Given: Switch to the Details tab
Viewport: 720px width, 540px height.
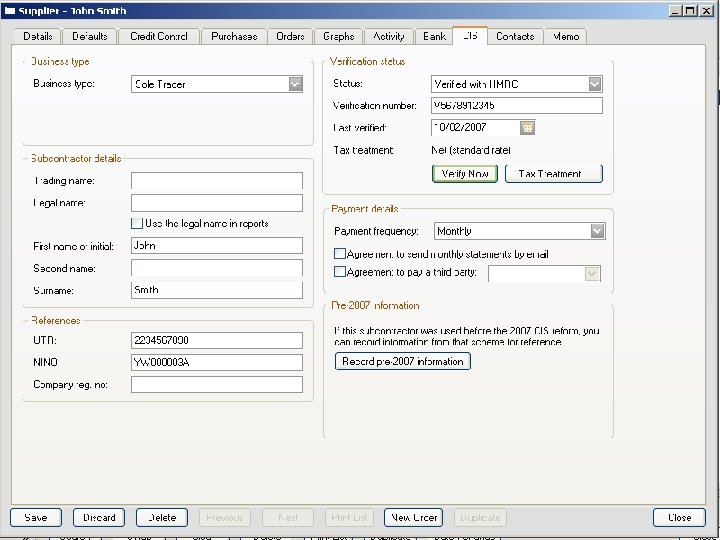Looking at the screenshot, I should [x=37, y=36].
